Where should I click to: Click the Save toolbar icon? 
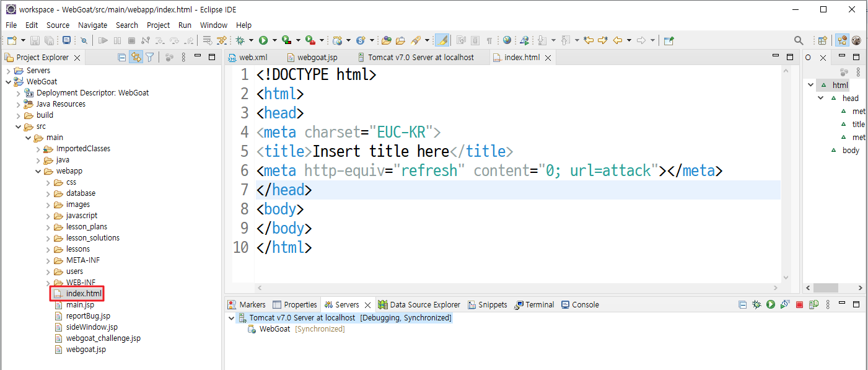coord(35,40)
